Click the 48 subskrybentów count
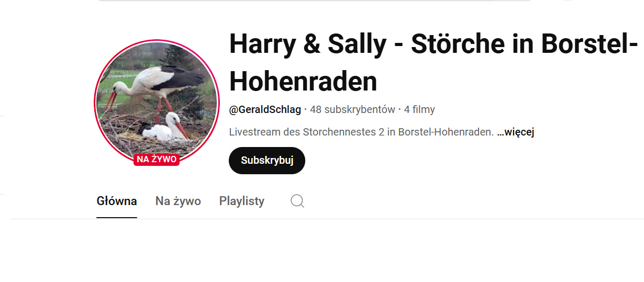This screenshot has height=282, width=644. (x=352, y=109)
